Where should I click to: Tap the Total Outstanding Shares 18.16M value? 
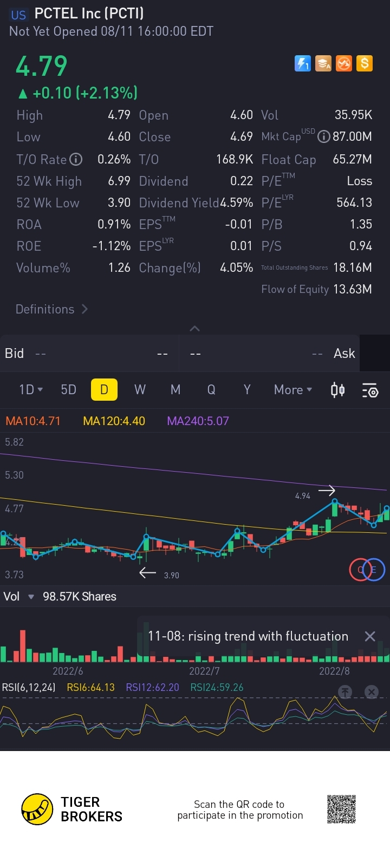(353, 267)
